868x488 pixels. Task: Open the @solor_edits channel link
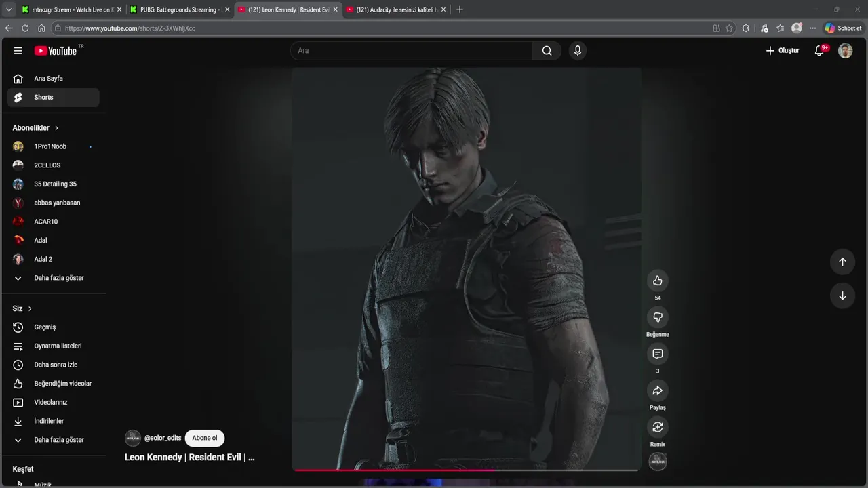[163, 438]
